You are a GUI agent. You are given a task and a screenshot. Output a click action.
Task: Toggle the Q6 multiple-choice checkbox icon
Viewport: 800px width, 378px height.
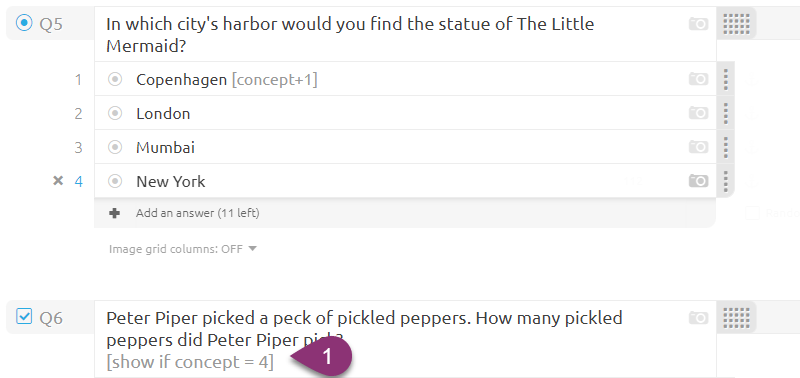pos(24,316)
